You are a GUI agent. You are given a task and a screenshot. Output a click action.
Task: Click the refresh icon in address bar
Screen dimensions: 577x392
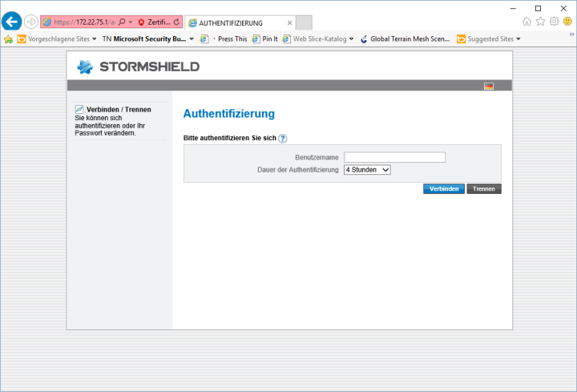click(176, 22)
